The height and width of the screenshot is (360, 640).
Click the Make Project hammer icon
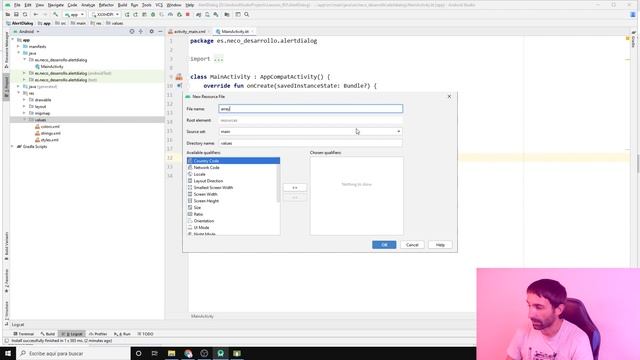tap(56, 14)
